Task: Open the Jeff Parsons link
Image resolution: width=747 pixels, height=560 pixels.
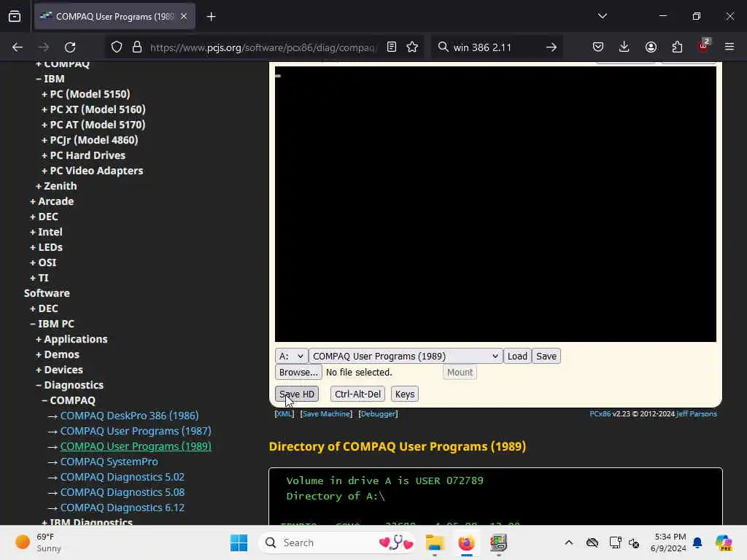Action: (x=697, y=414)
